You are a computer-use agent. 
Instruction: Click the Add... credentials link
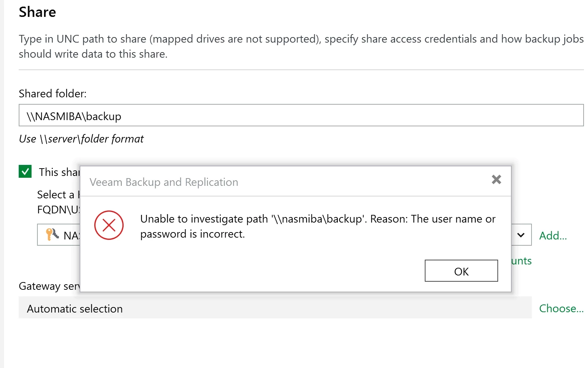coord(553,236)
